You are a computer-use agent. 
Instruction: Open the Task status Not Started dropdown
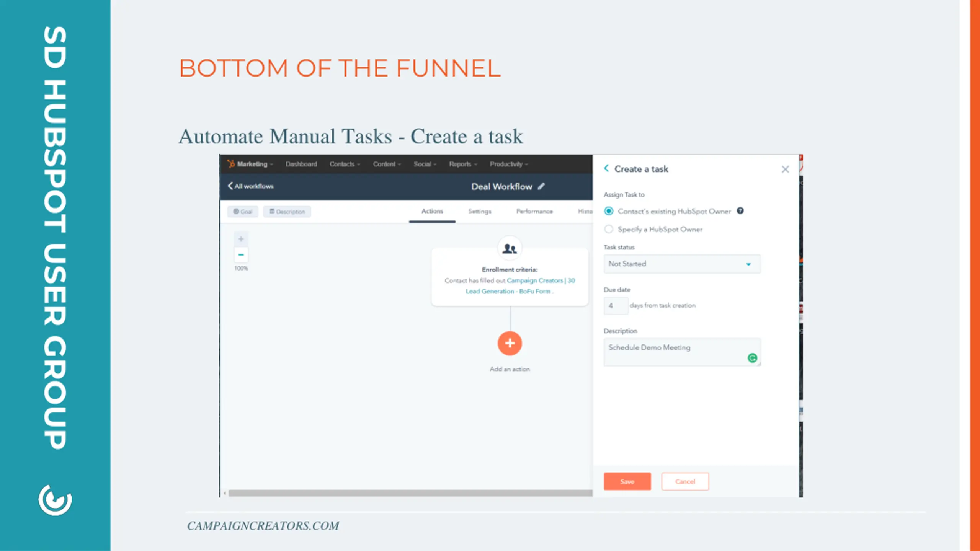click(x=682, y=264)
